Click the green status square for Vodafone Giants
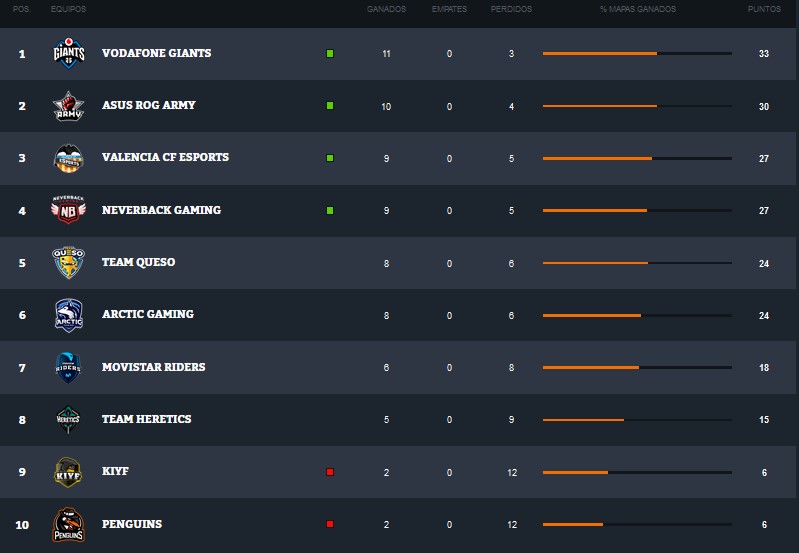The image size is (799, 553). tap(330, 54)
